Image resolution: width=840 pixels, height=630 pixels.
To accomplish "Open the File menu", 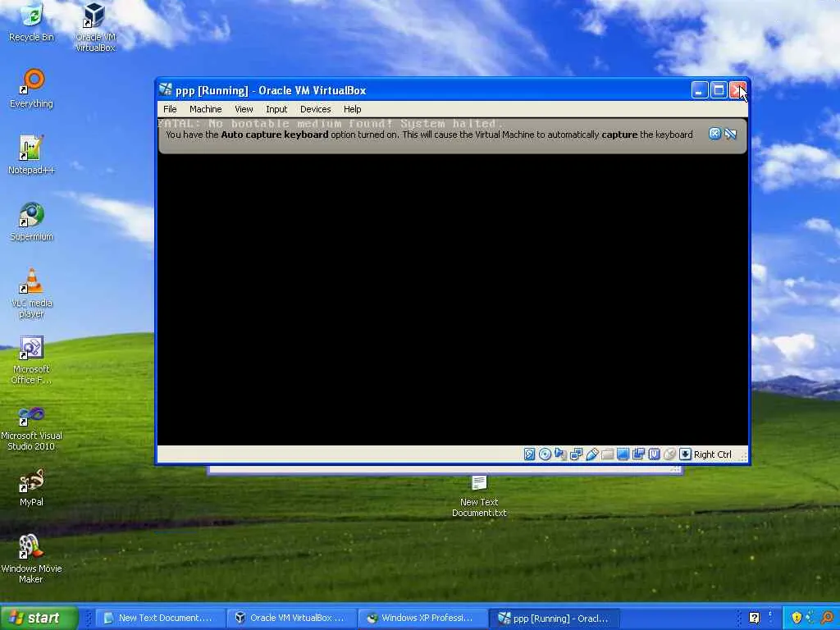I will pyautogui.click(x=170, y=109).
